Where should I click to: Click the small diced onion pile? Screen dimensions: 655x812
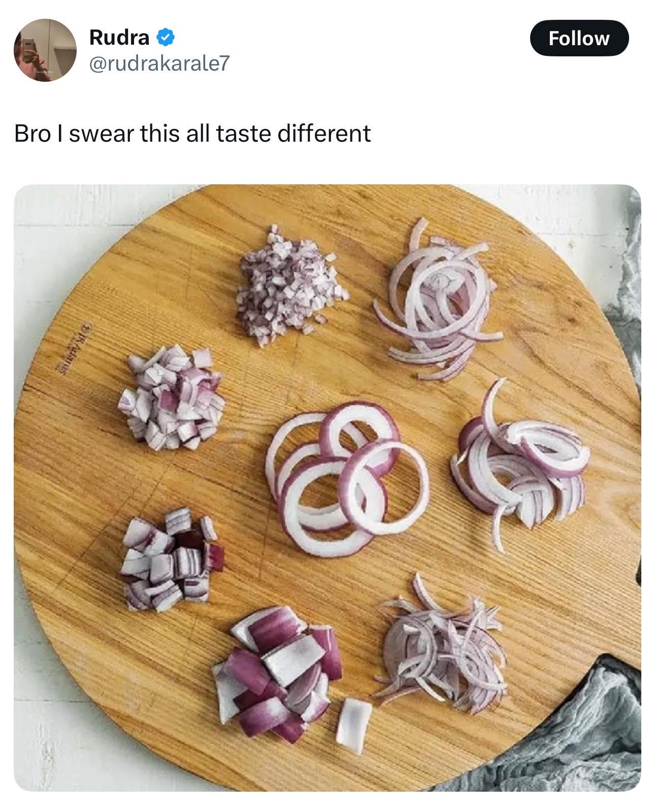[x=172, y=397]
